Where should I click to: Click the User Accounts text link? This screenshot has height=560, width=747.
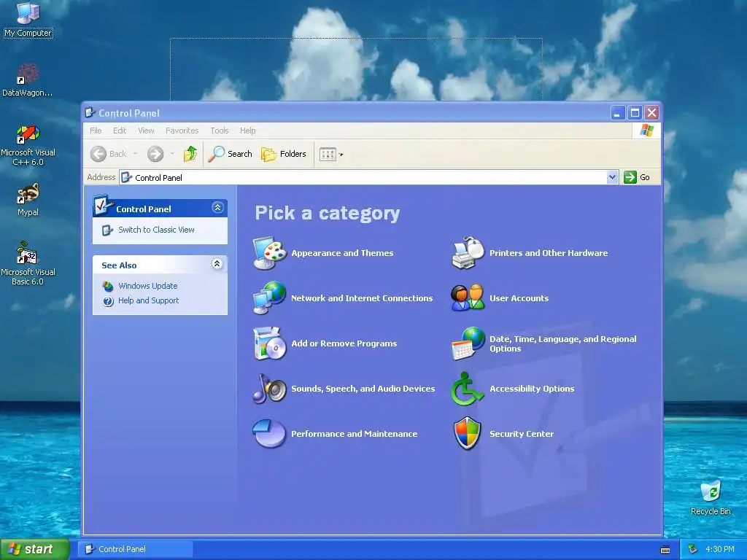tap(519, 298)
